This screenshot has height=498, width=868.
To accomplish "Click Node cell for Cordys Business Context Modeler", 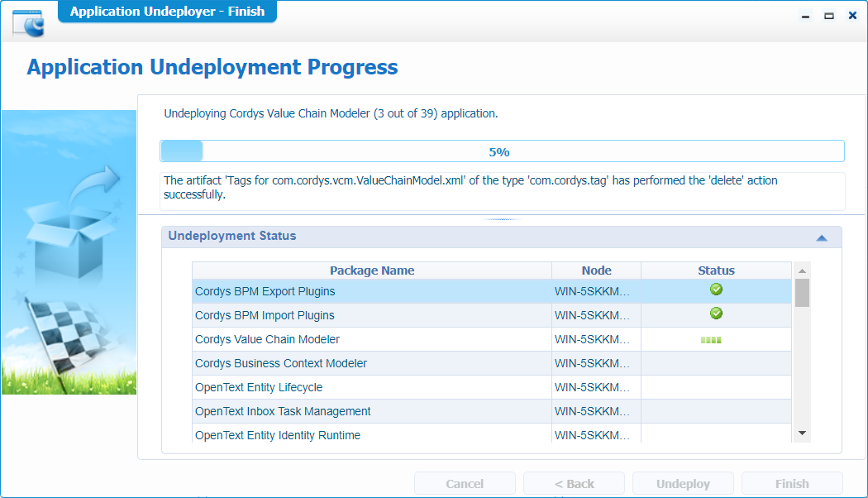I will [x=596, y=363].
